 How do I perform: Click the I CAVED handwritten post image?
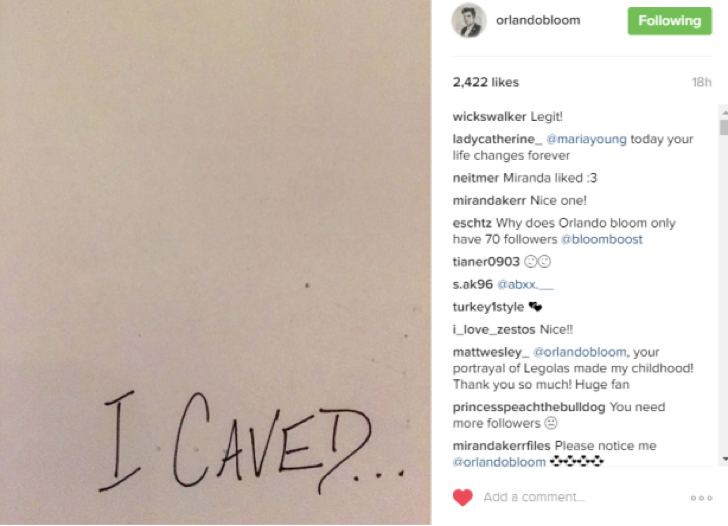pyautogui.click(x=215, y=262)
